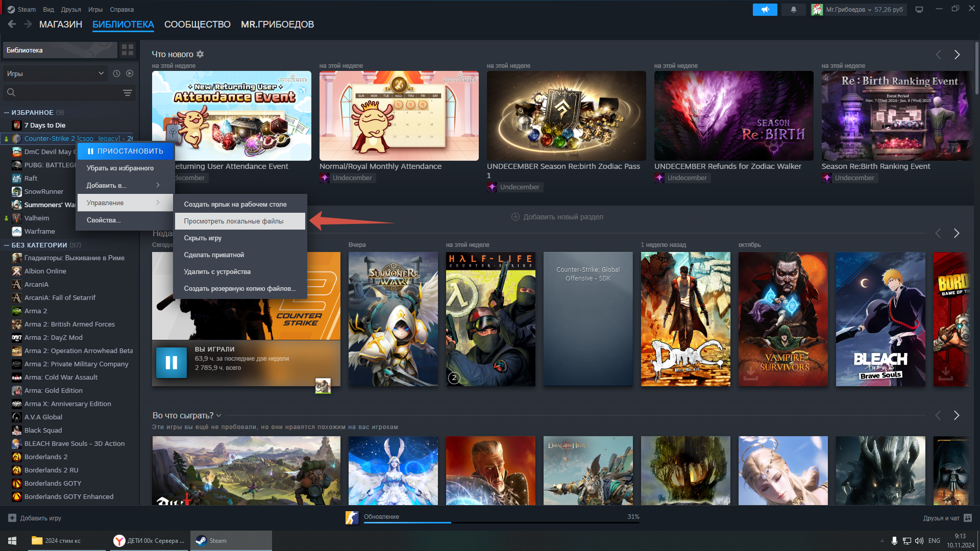Expand the Добавить в... submenu
980x551 pixels.
pyautogui.click(x=125, y=185)
